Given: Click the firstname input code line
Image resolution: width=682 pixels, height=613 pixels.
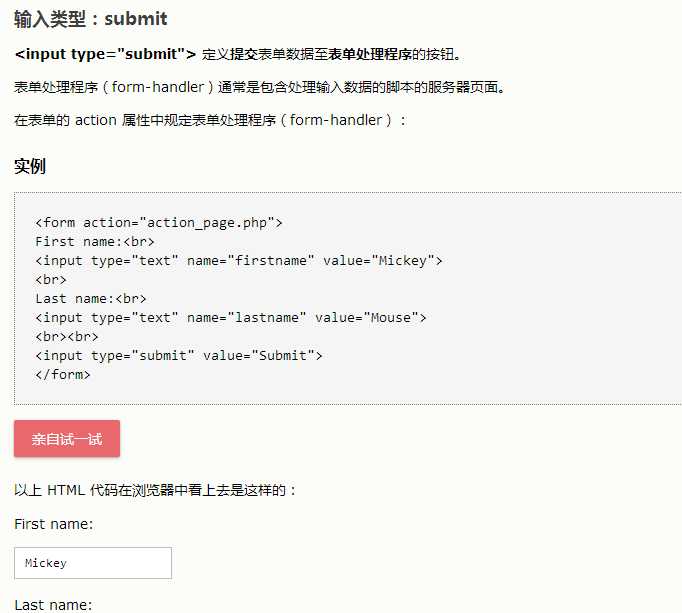Looking at the screenshot, I should tap(238, 261).
